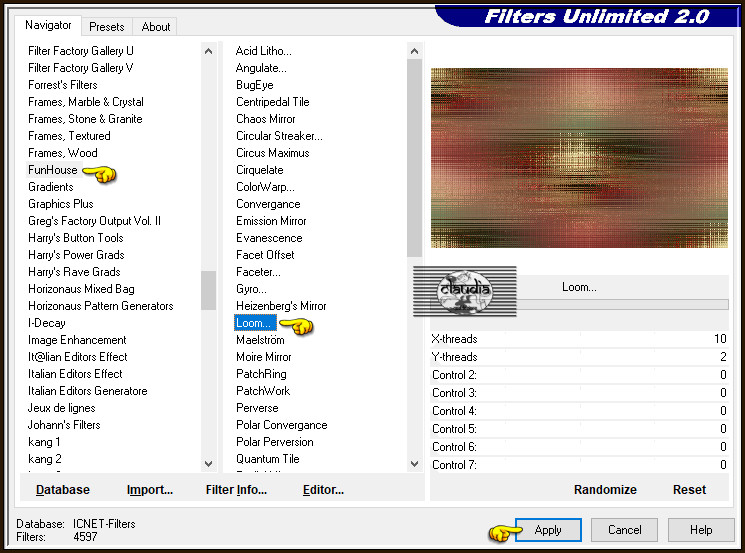Choose the Circus Maximus effect
The width and height of the screenshot is (745, 553).
coord(273,153)
